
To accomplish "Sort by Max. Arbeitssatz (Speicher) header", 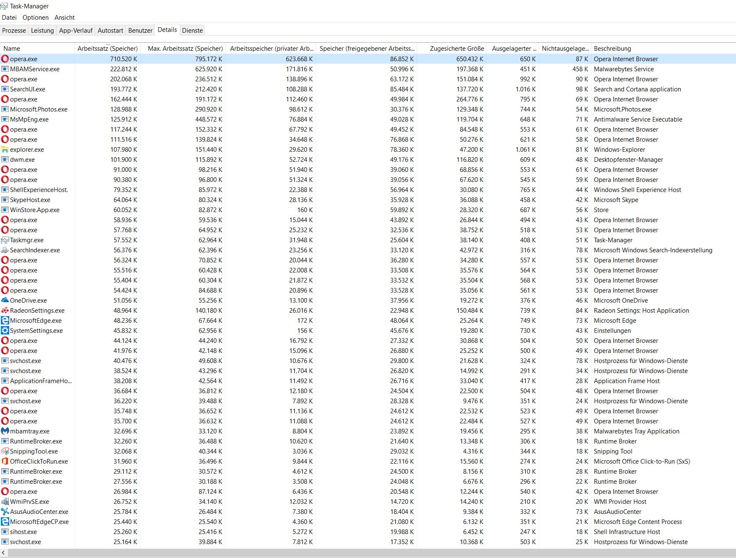I will (x=183, y=49).
